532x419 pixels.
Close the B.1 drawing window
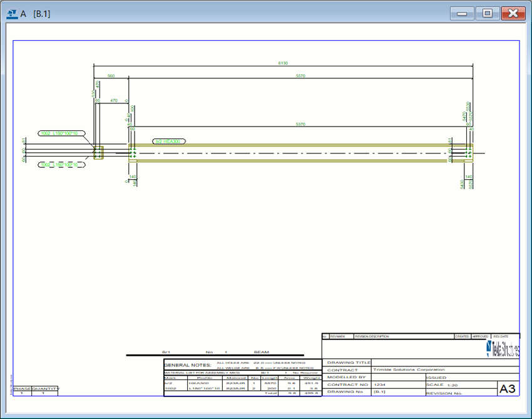point(513,13)
